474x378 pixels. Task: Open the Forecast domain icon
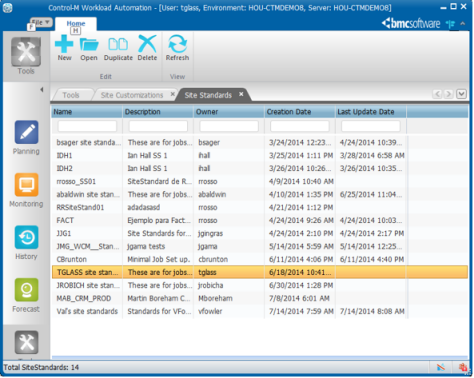[x=26, y=290]
